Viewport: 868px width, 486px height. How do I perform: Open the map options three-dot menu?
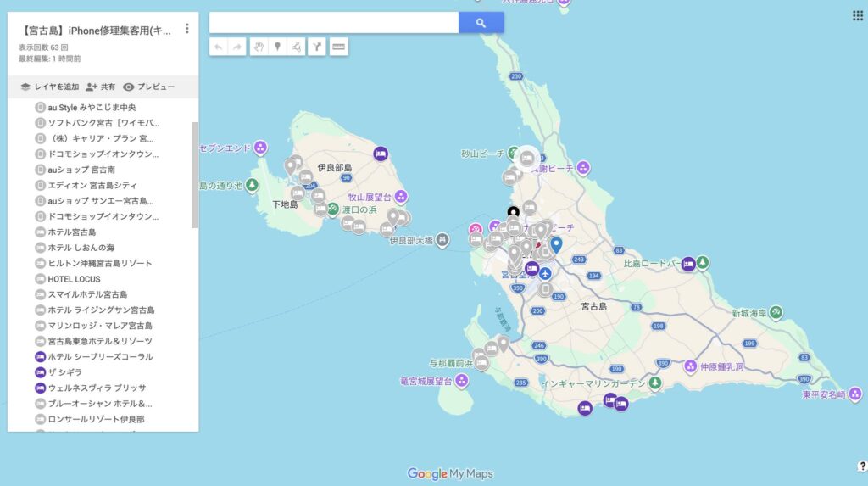(186, 29)
